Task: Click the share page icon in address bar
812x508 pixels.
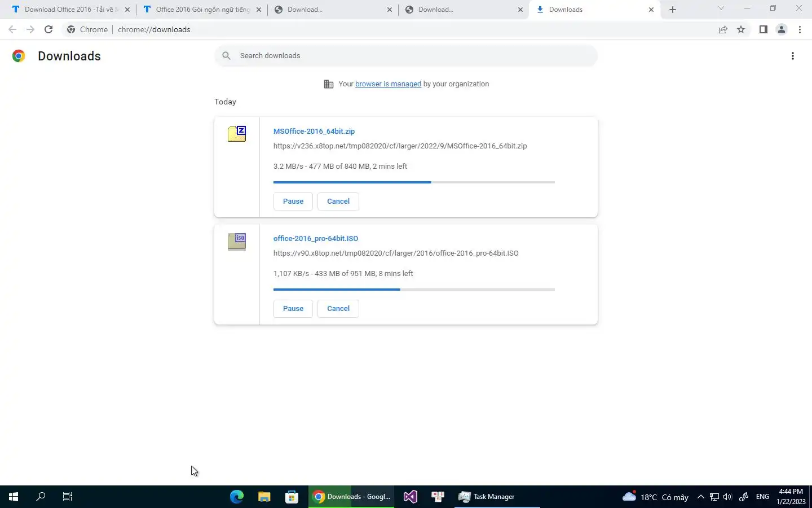Action: coord(723,29)
